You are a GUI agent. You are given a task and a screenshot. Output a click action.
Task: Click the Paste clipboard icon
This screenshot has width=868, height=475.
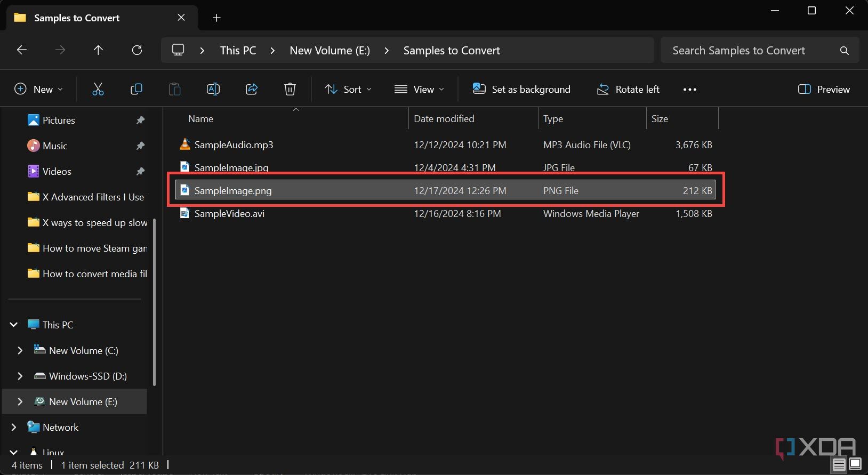click(175, 89)
